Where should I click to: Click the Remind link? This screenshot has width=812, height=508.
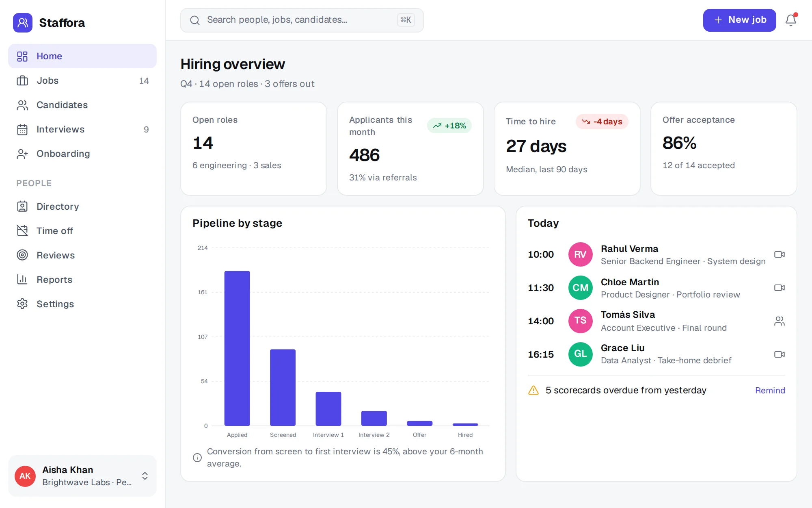click(x=770, y=390)
